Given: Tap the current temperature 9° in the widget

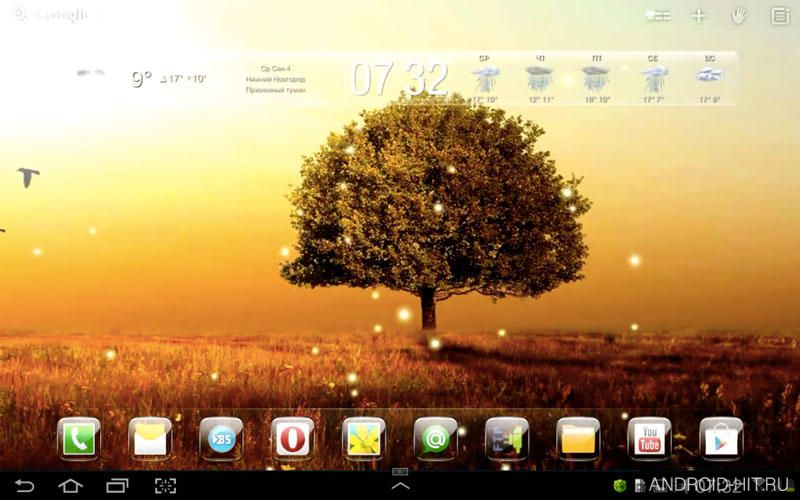Looking at the screenshot, I should pyautogui.click(x=142, y=79).
